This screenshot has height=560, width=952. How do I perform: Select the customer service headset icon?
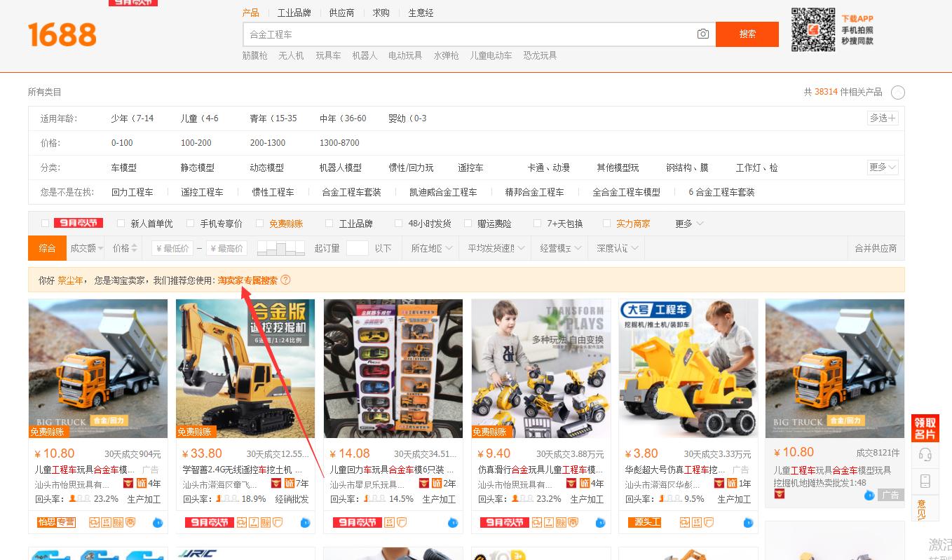925,454
